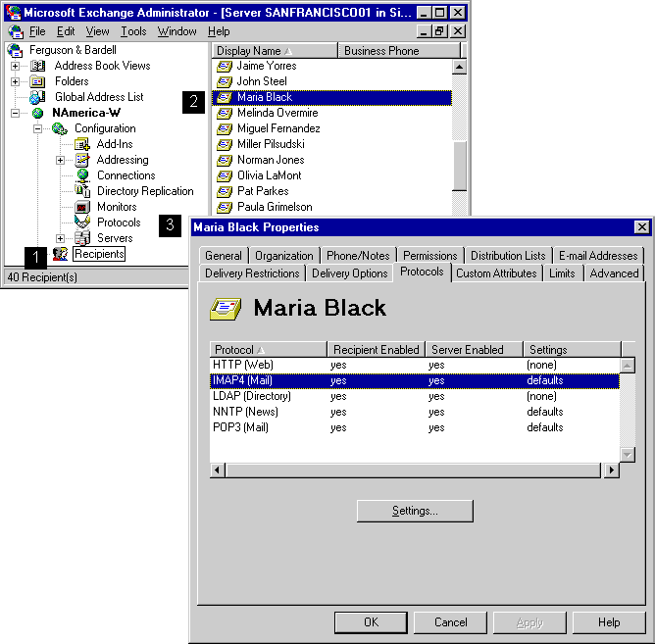Open the Tools menu

[x=133, y=31]
